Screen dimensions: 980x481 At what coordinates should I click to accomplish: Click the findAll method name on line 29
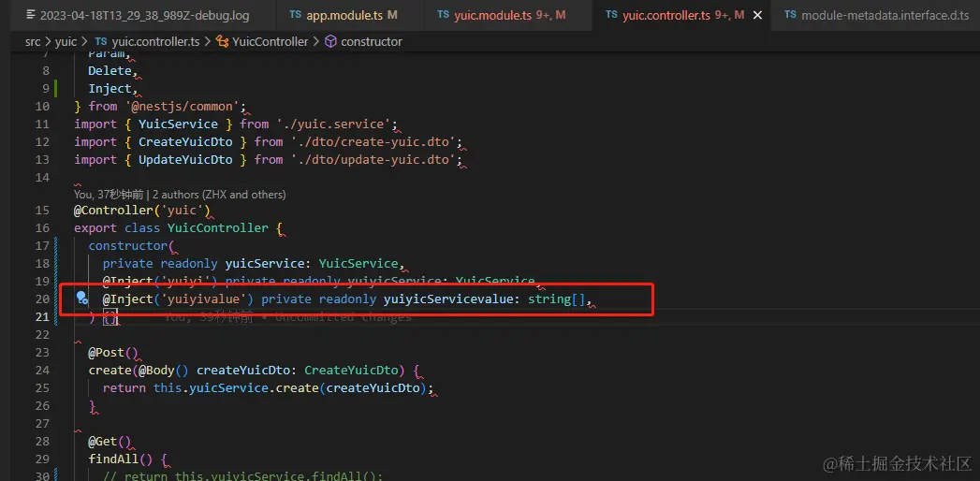113,459
